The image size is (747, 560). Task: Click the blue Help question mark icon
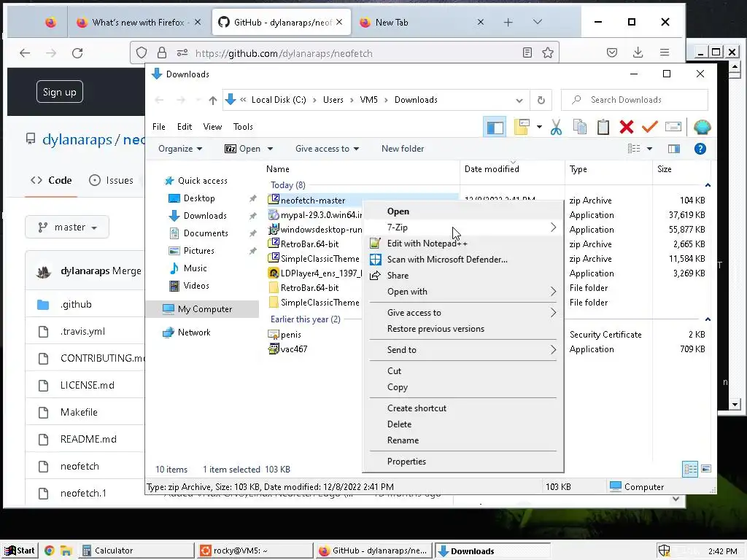click(700, 149)
